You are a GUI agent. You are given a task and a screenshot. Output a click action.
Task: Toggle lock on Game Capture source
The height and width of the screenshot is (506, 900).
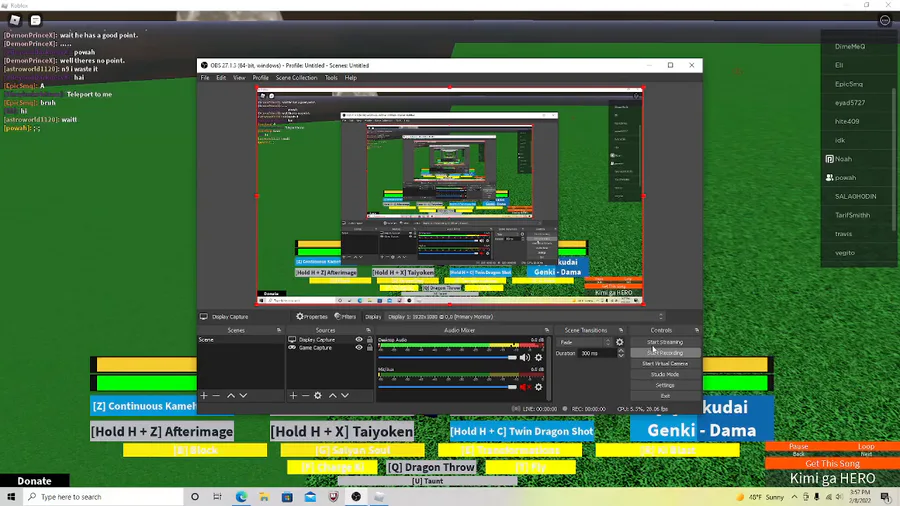click(x=370, y=348)
